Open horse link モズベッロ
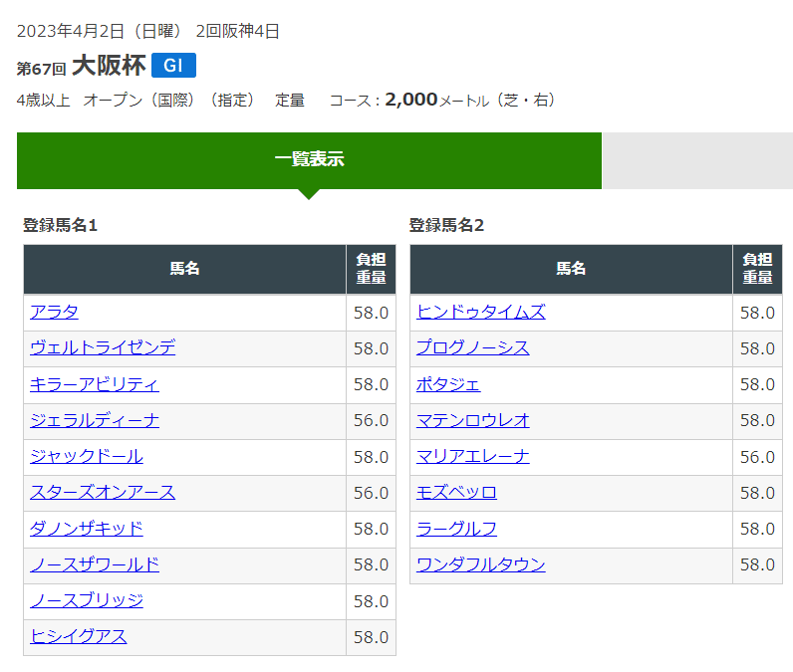Image resolution: width=793 pixels, height=672 pixels. coord(456,492)
